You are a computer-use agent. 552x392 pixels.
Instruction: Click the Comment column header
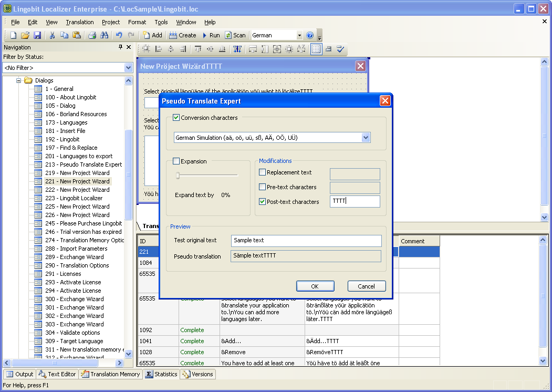(419, 241)
